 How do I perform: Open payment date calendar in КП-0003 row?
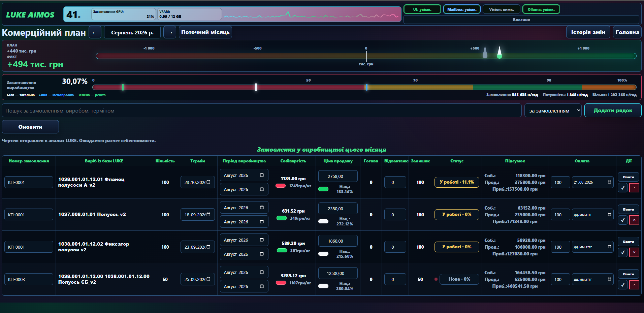[x=609, y=279]
